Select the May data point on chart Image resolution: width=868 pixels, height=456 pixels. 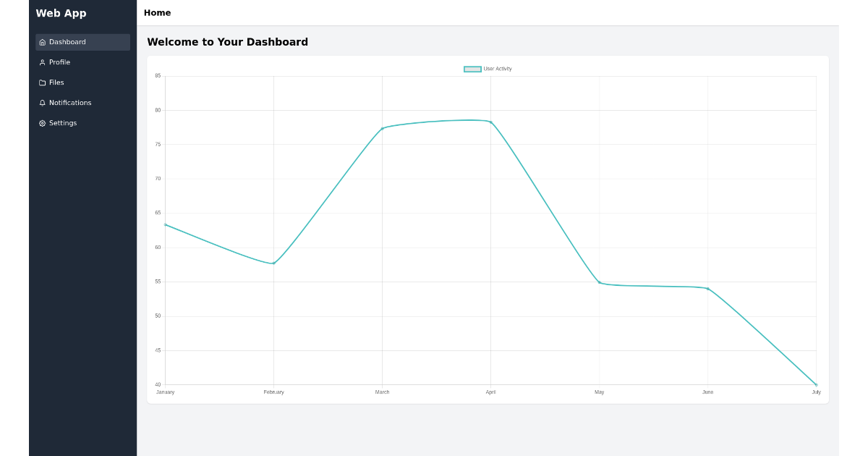click(599, 282)
